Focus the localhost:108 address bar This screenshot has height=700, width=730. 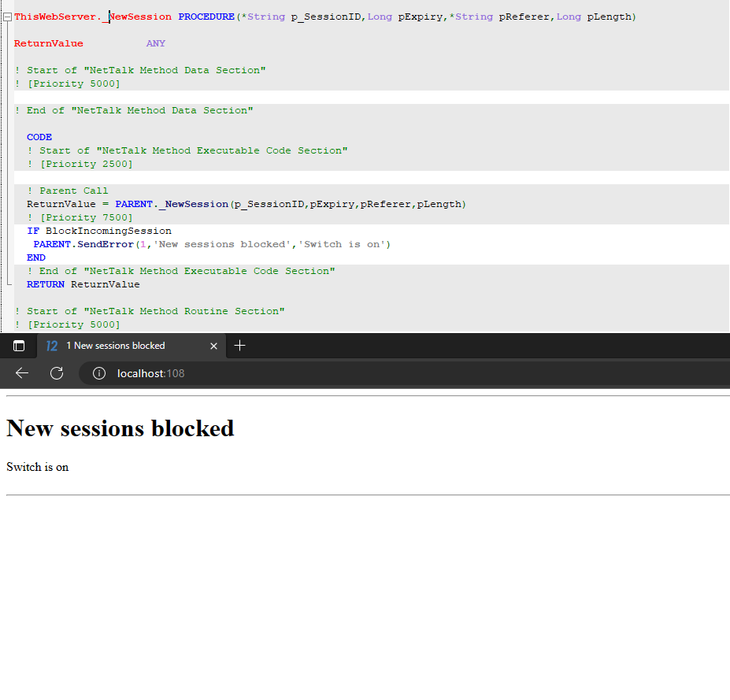point(315,373)
